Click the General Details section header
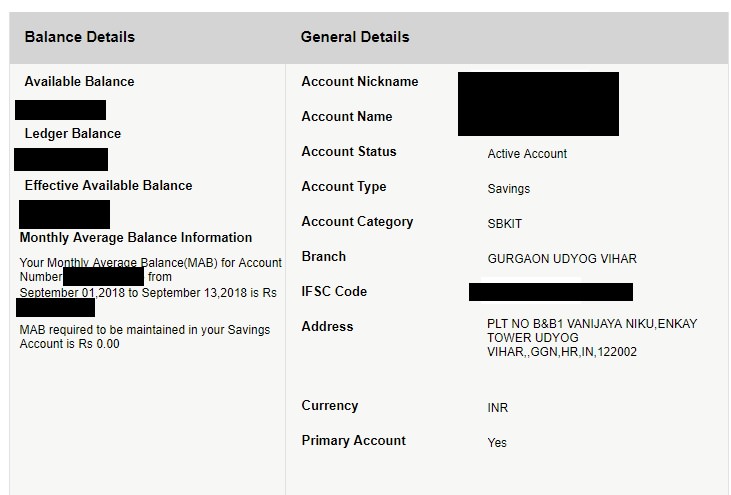 355,37
